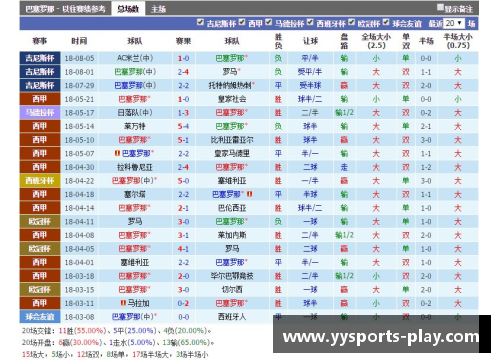Click the 盘路 column header
Image resolution: width=500 pixels, height=362 pixels.
pos(344,41)
